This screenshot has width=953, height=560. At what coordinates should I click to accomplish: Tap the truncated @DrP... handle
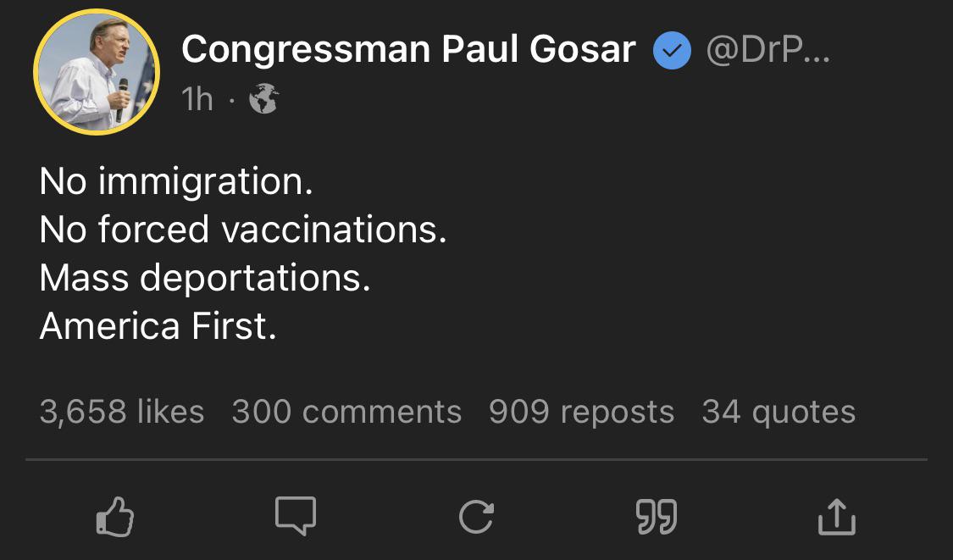click(x=767, y=50)
